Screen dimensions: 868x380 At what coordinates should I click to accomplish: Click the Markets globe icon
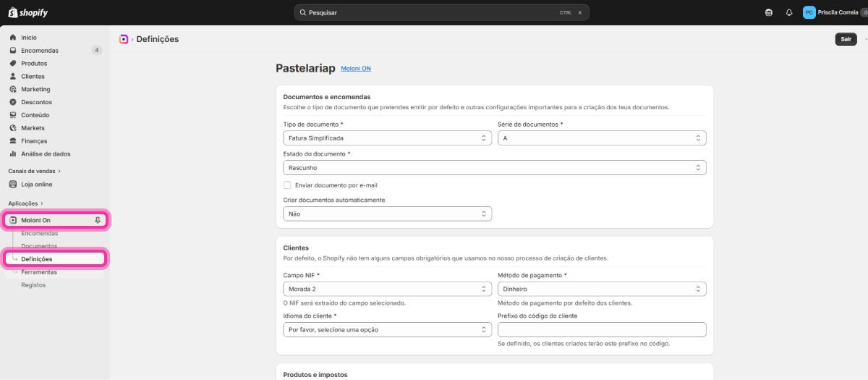13,127
